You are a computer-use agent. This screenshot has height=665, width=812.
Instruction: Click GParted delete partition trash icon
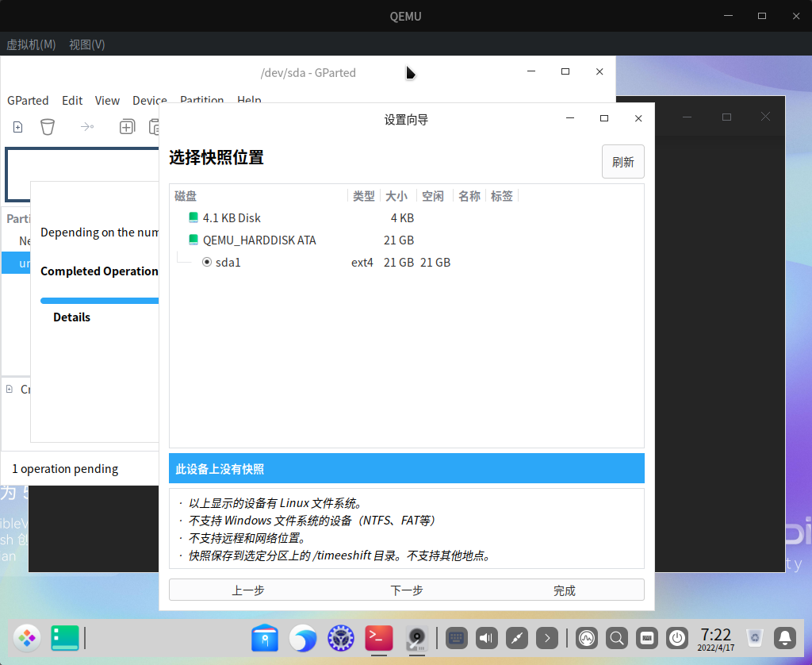(48, 127)
